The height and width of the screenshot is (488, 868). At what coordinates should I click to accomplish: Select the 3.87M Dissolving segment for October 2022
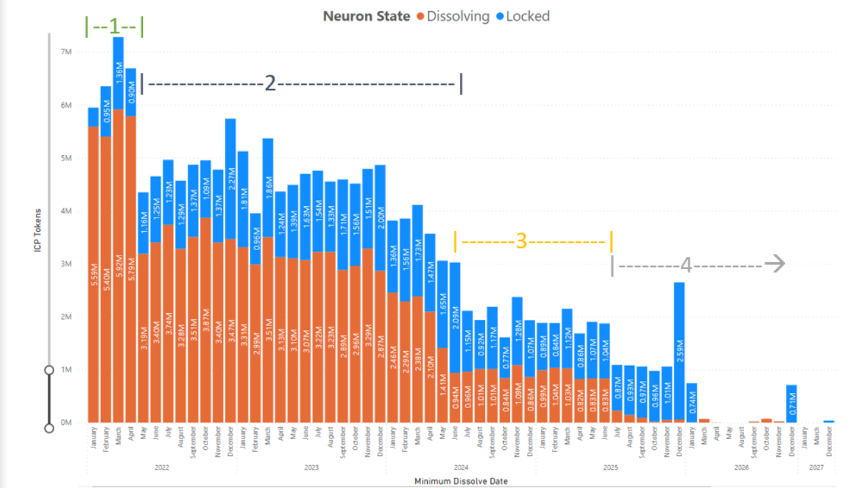205,320
